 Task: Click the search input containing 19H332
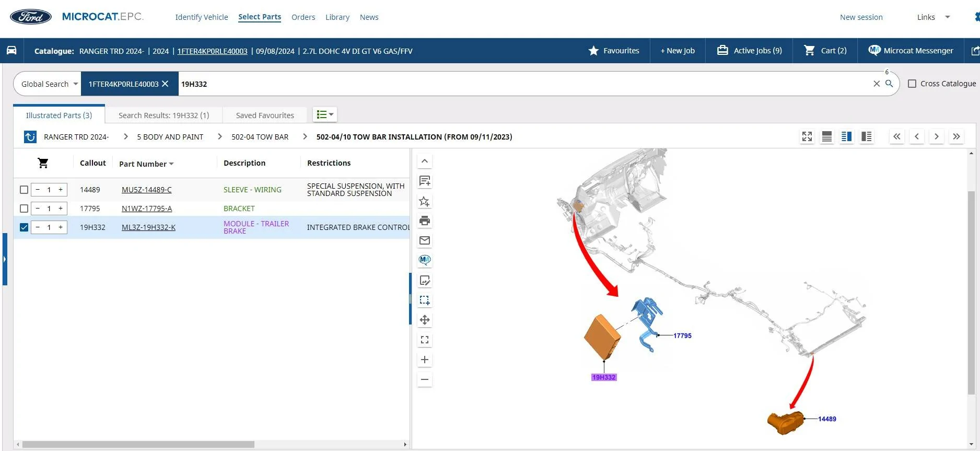point(524,84)
